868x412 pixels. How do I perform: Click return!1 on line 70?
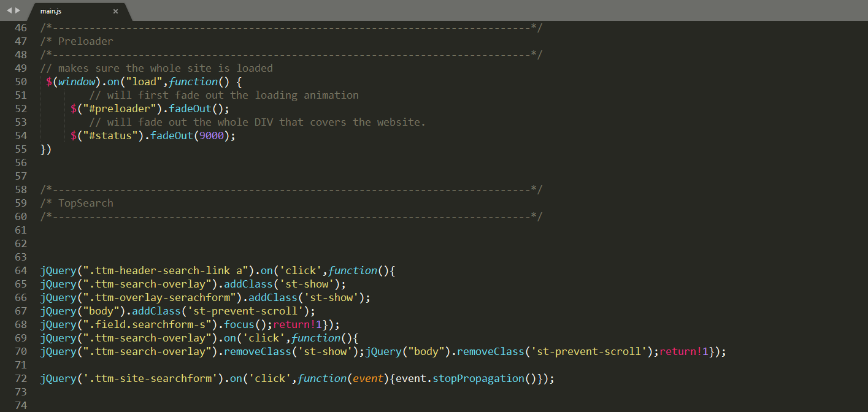click(684, 351)
